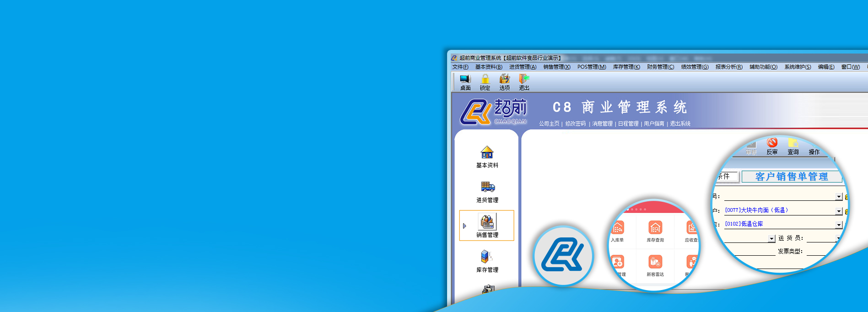868x312 pixels.
Task: Click the 客户销售单管理 title heading
Action: pyautogui.click(x=792, y=177)
